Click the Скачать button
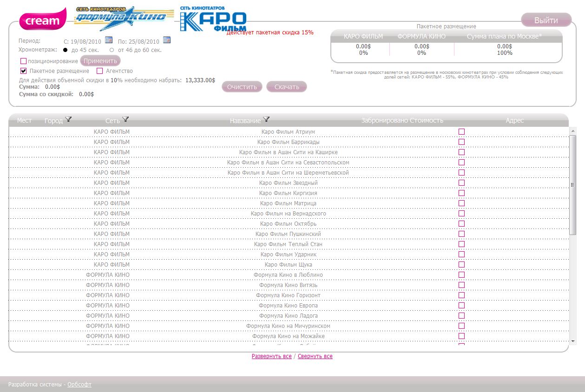 287,87
